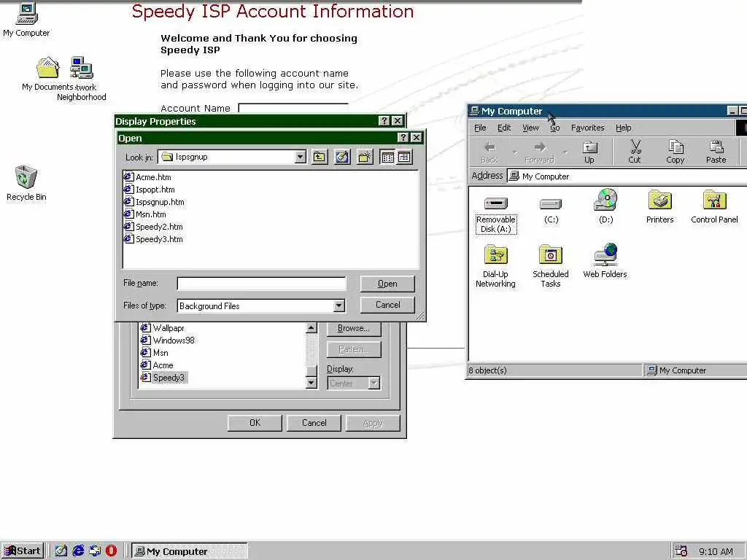Viewport: 747px width, 560px height.
Task: Click into the File name input field
Action: [x=261, y=284]
